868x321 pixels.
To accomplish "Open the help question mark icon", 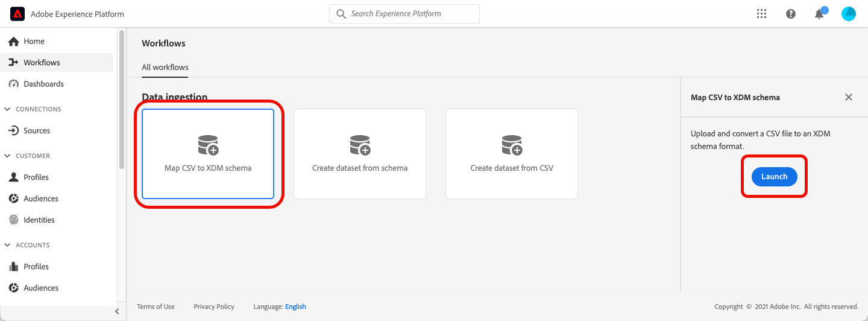I will coord(791,14).
